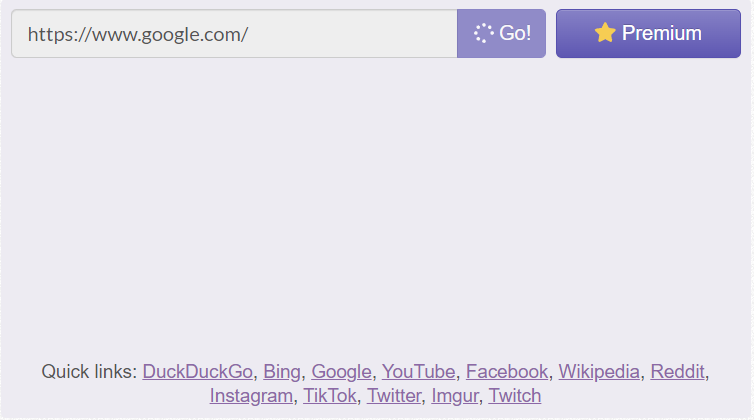The height and width of the screenshot is (420, 754).
Task: Visit the Bing quick link
Action: [x=282, y=372]
